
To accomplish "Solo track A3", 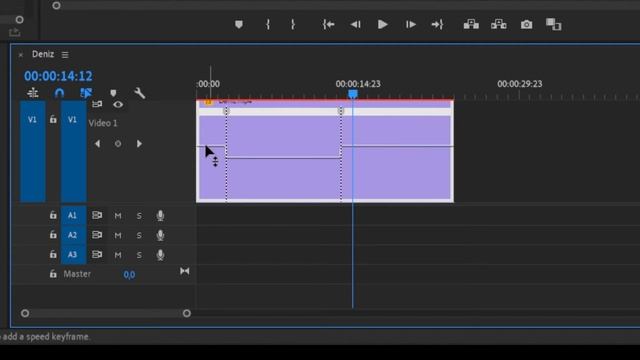I will coord(139,255).
